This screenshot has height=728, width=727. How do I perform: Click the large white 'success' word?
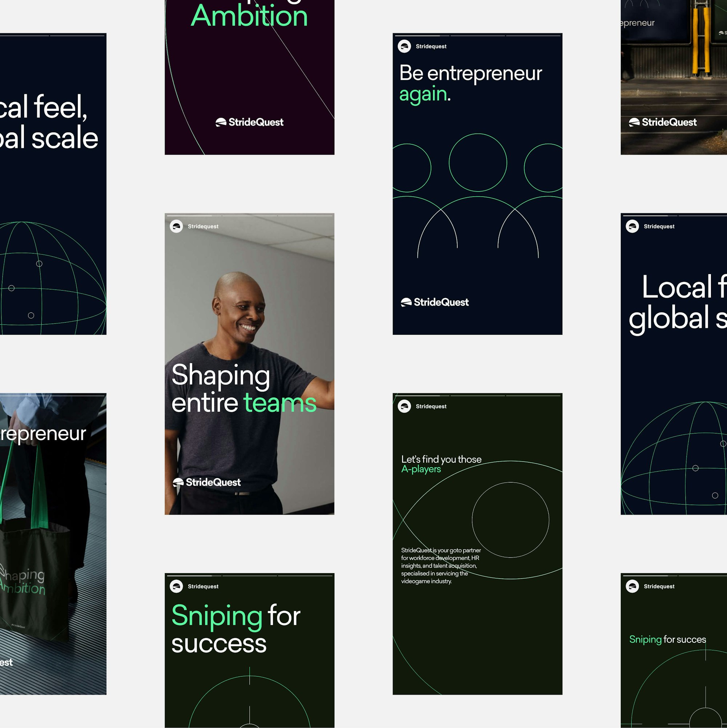(219, 644)
